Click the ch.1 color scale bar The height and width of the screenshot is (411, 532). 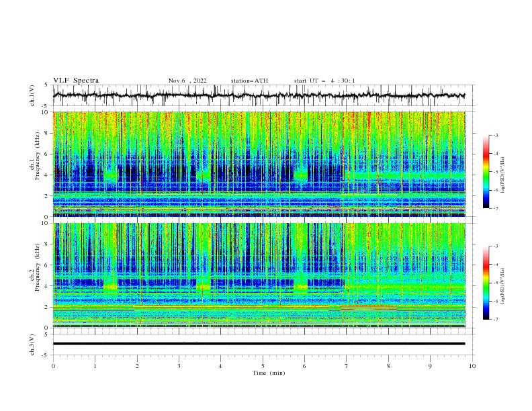pos(486,172)
